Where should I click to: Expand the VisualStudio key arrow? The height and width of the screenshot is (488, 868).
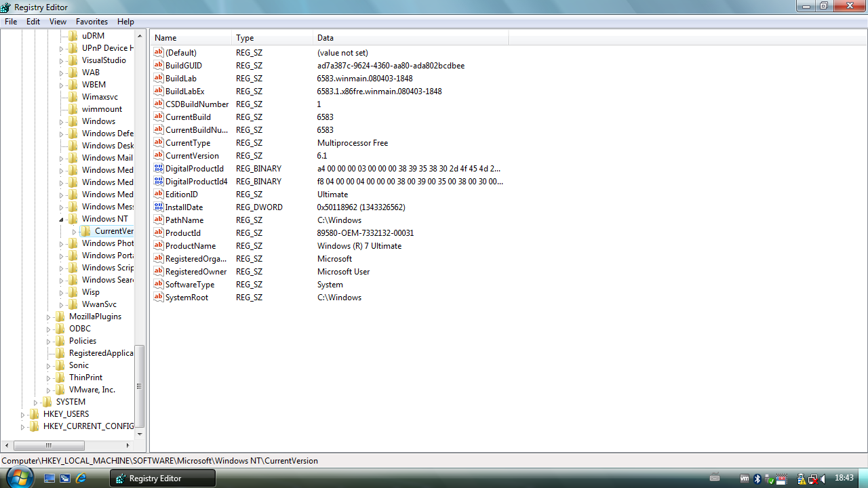[61, 60]
